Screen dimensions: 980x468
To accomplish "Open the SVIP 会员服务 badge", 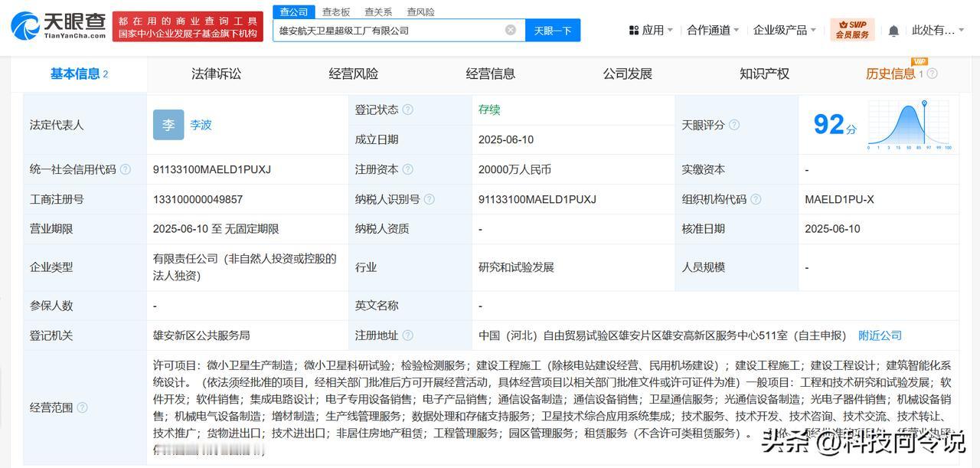I will click(852, 30).
